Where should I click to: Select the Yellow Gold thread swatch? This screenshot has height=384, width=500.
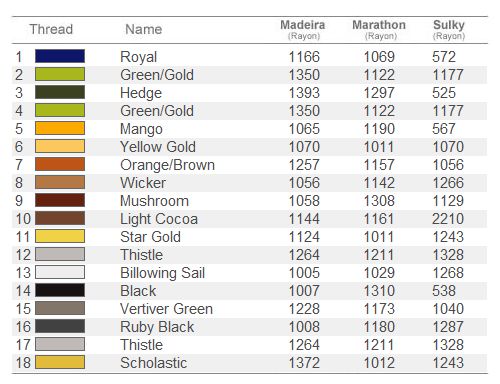point(60,146)
